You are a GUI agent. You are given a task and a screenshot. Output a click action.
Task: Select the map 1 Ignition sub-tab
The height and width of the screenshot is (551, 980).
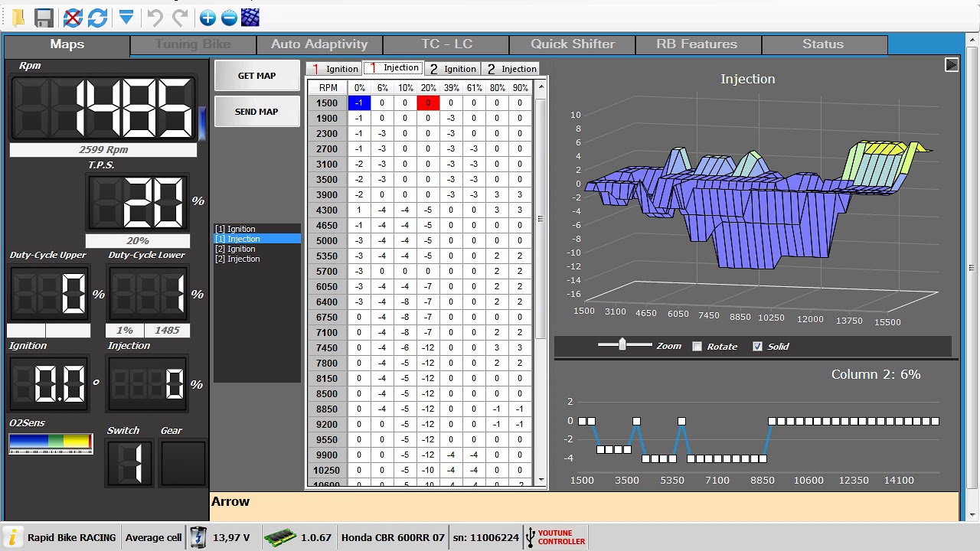coord(335,69)
